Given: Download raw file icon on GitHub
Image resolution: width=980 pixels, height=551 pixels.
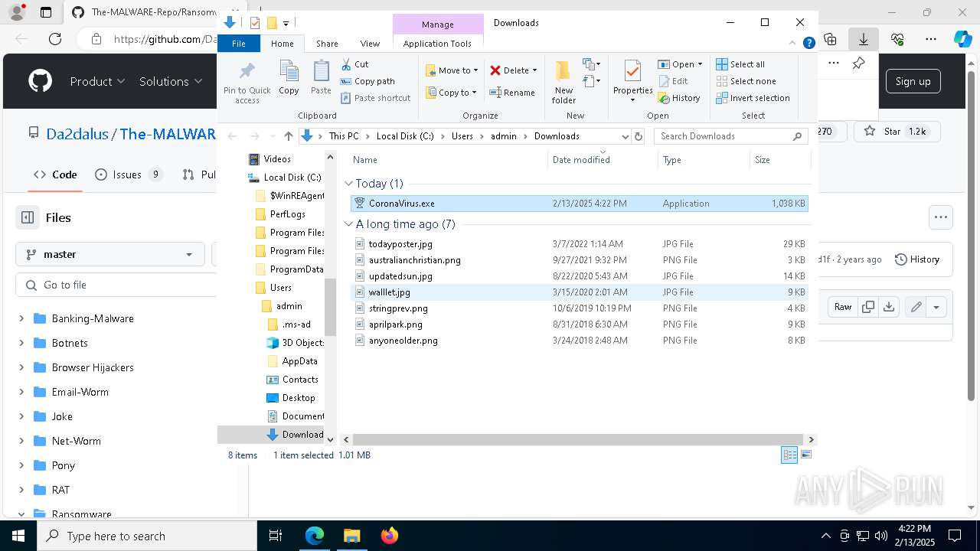Looking at the screenshot, I should [888, 307].
